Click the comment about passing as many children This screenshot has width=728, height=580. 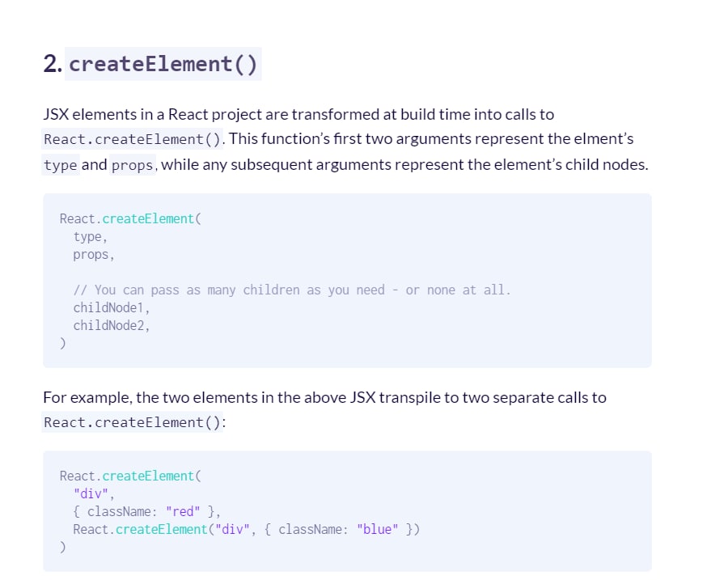point(291,290)
